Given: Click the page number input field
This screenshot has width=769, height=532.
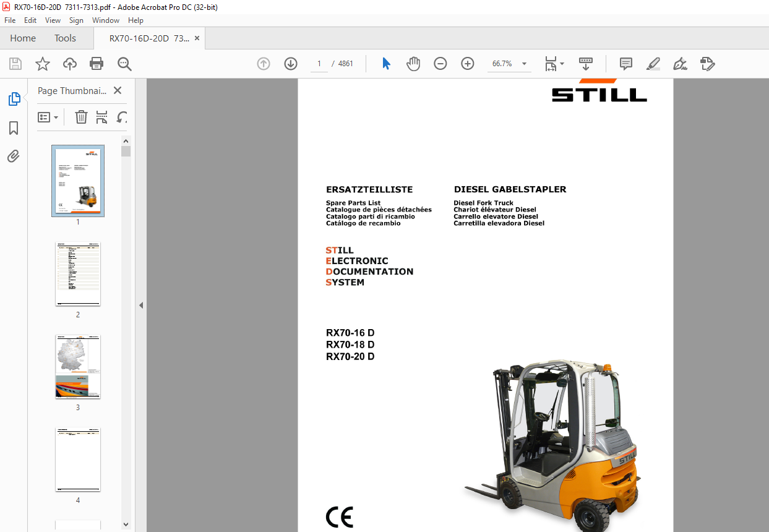Looking at the screenshot, I should [x=319, y=64].
